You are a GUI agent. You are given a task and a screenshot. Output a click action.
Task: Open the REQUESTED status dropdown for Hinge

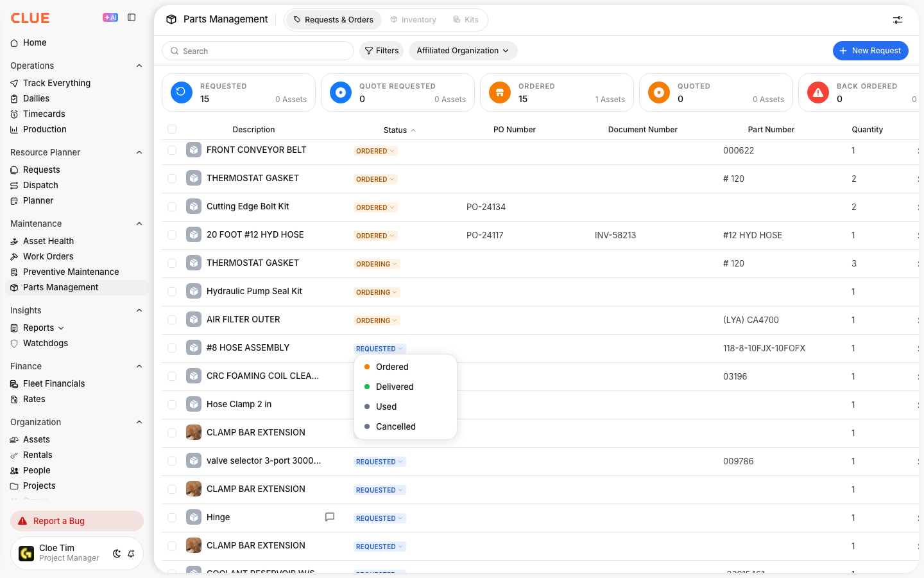[x=379, y=518]
